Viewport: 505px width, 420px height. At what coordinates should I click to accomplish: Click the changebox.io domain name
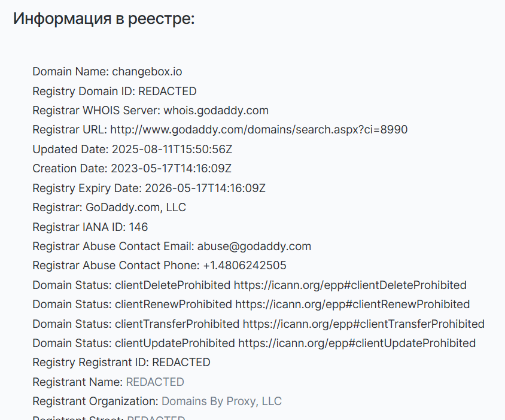[x=147, y=72]
